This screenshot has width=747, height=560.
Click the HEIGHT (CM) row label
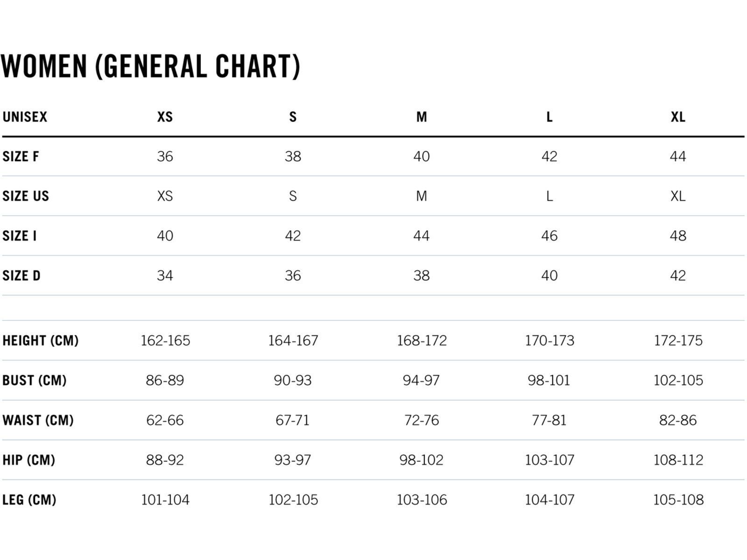(41, 341)
